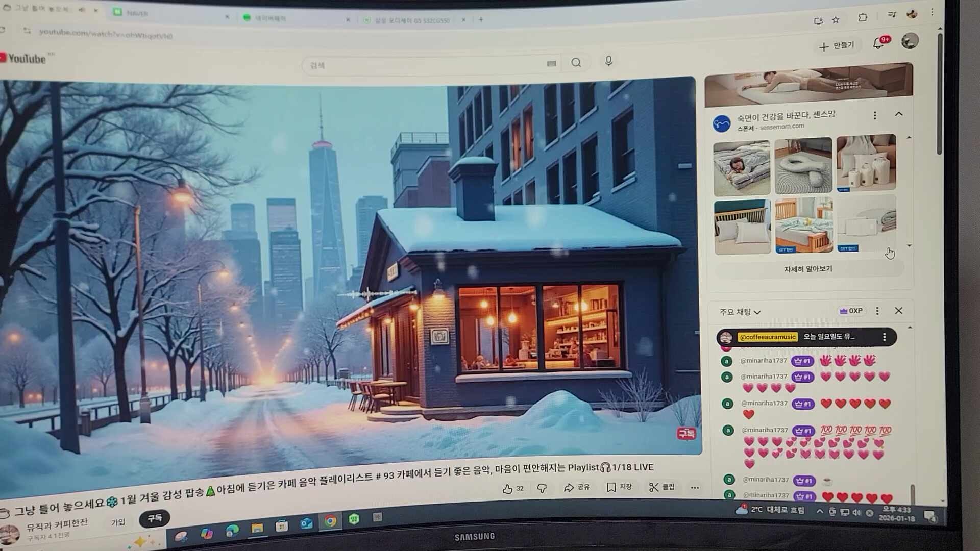
Task: Open the wooden bed frame ad thumbnail
Action: click(x=804, y=225)
